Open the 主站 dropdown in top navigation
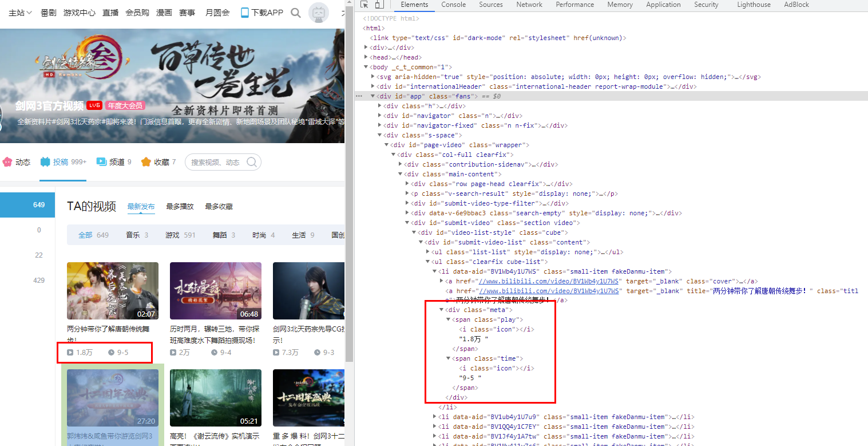This screenshot has height=446, width=868. coord(21,13)
